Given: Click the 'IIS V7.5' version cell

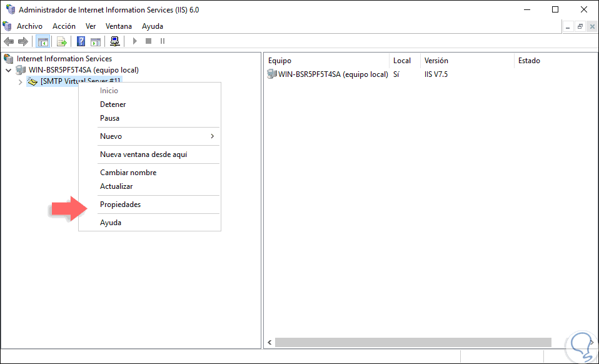Looking at the screenshot, I should click(436, 74).
